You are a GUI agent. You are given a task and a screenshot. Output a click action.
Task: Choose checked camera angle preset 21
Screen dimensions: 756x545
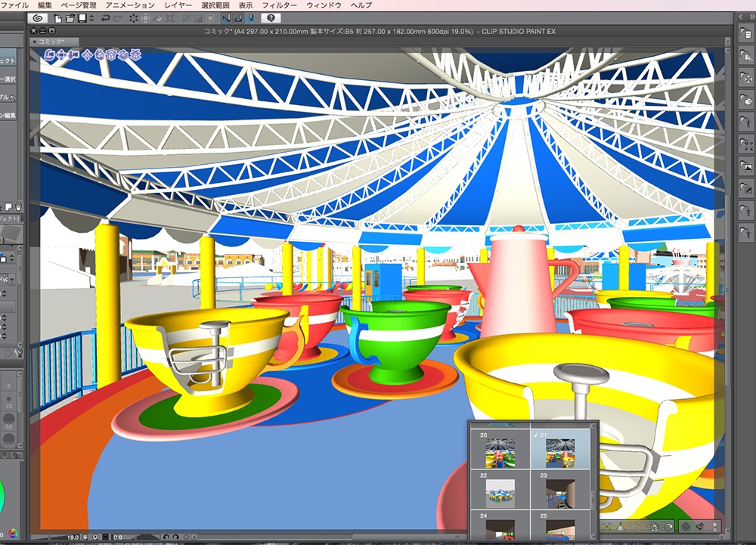point(560,449)
